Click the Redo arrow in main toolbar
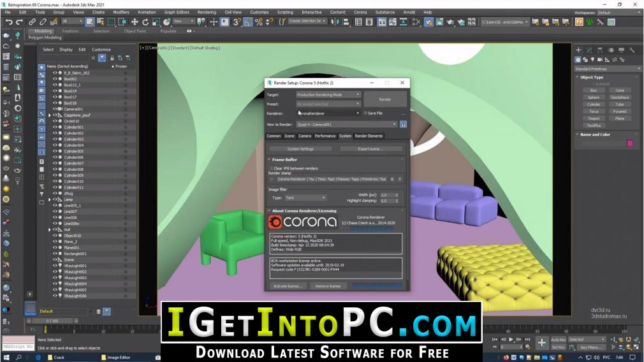 coord(20,22)
